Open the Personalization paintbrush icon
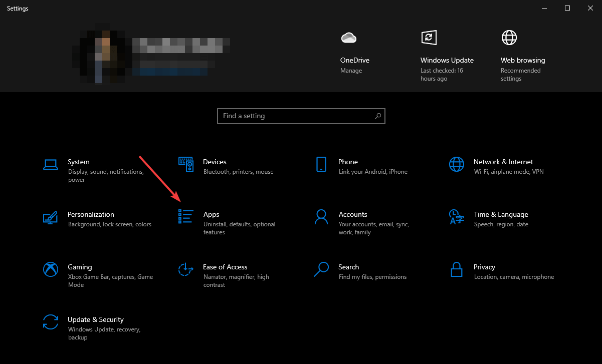Viewport: 602px width, 364px height. click(50, 217)
